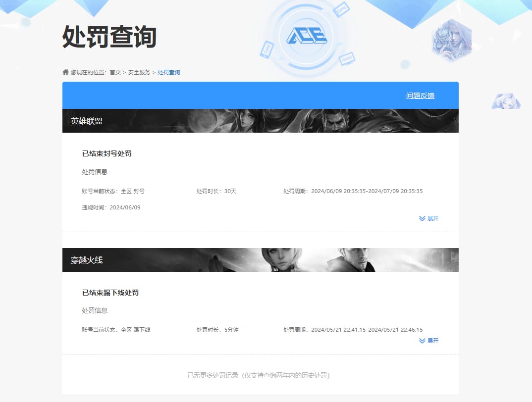Click 处罚信息 label under 穿越火线
Screen dimensions: 532x402
coord(95,310)
